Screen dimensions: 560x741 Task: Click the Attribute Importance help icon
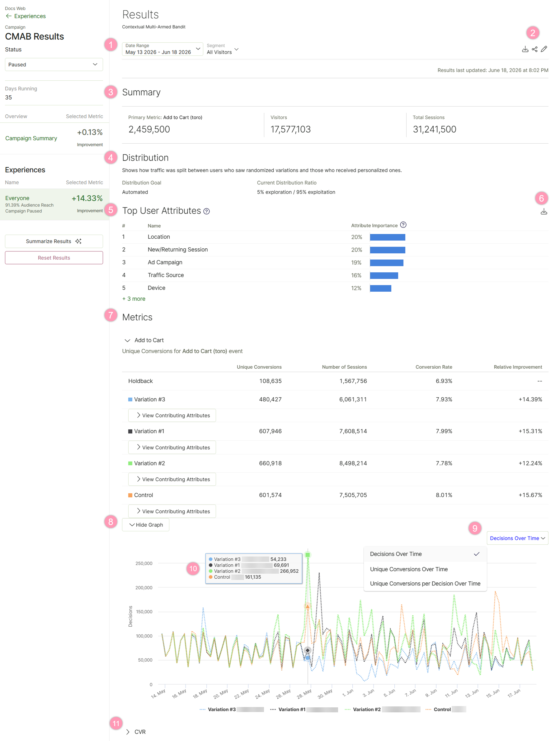403,225
